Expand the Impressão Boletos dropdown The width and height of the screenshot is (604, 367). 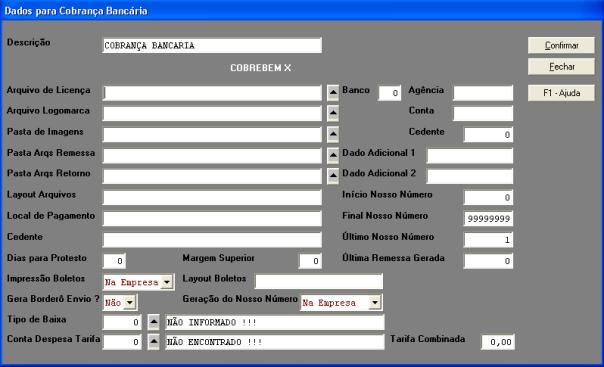(166, 282)
